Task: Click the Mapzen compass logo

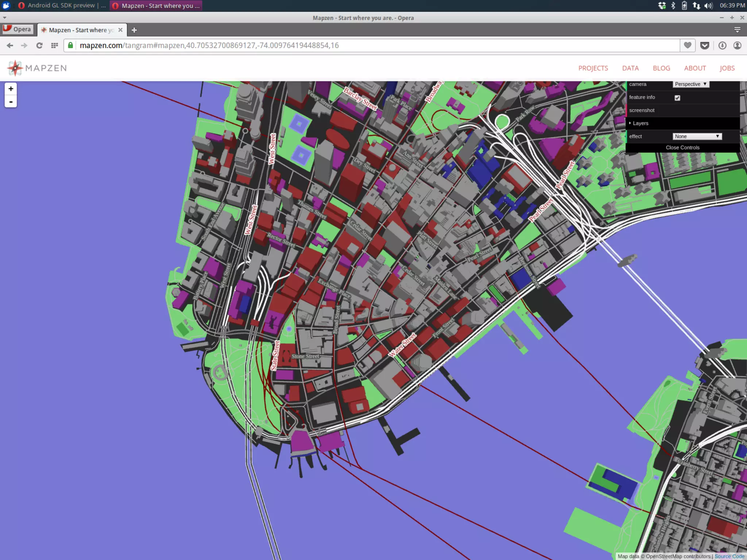Action: pyautogui.click(x=15, y=68)
